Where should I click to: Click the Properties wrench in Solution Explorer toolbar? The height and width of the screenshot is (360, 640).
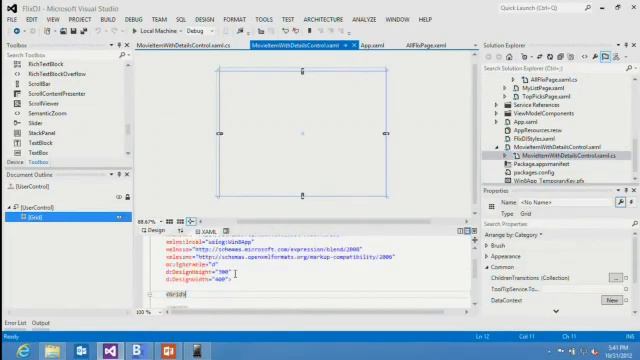click(595, 57)
